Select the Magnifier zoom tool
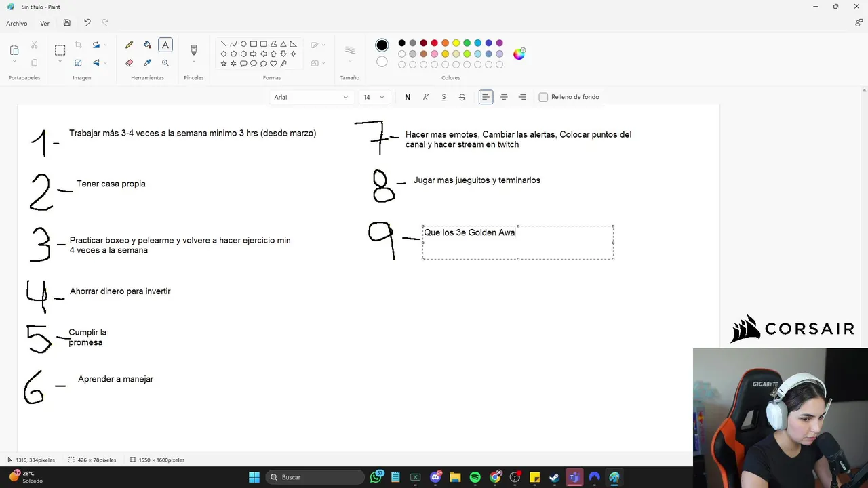868x488 pixels. tap(165, 62)
